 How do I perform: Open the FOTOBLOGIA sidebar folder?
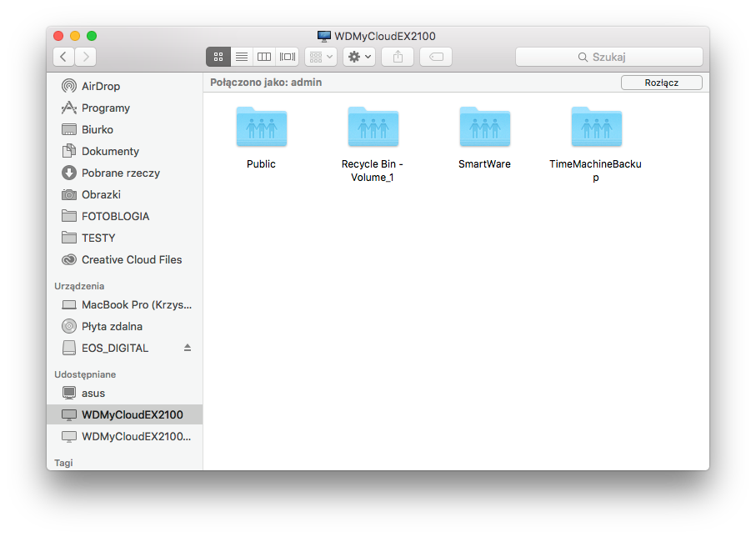[x=124, y=217]
